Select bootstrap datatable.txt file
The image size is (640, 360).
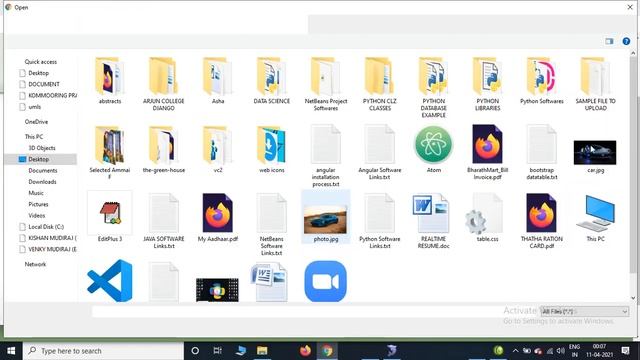pos(542,153)
